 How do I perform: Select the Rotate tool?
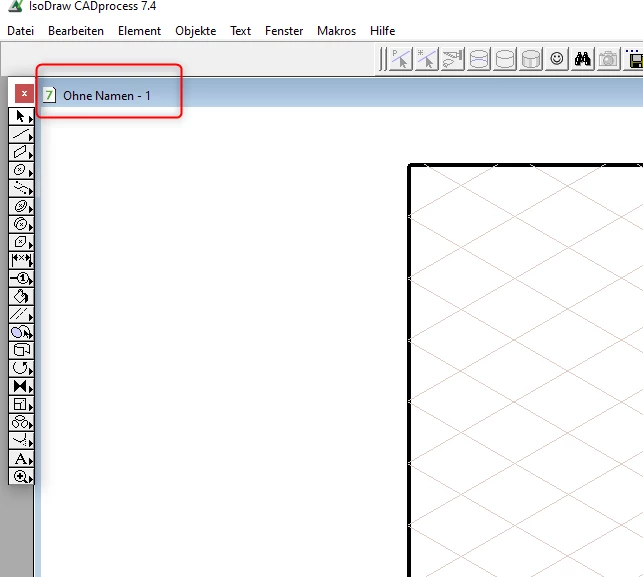click(x=21, y=368)
